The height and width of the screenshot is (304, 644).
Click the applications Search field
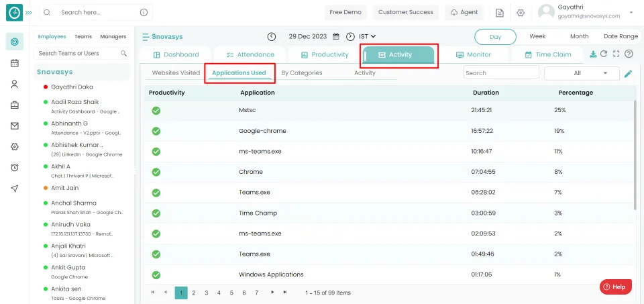coord(501,72)
